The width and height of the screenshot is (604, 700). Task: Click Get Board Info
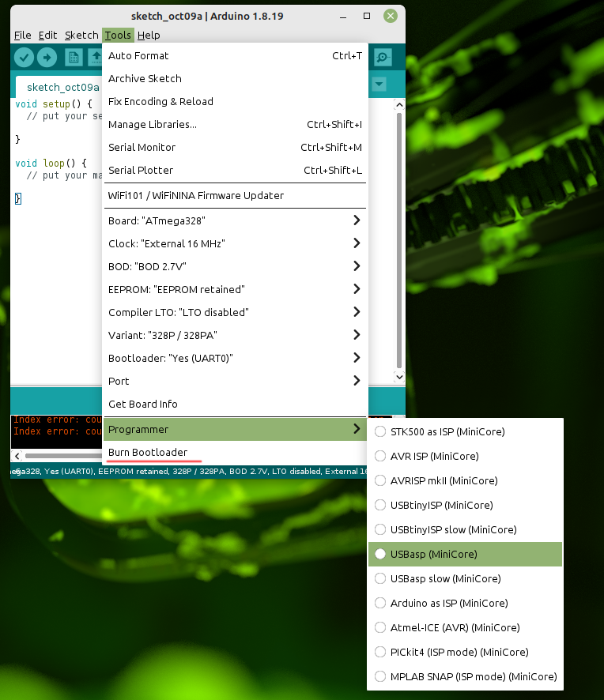235,404
